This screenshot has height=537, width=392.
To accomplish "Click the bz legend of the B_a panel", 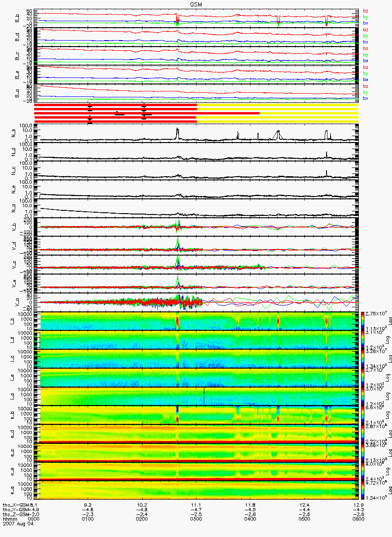I will click(x=365, y=86).
